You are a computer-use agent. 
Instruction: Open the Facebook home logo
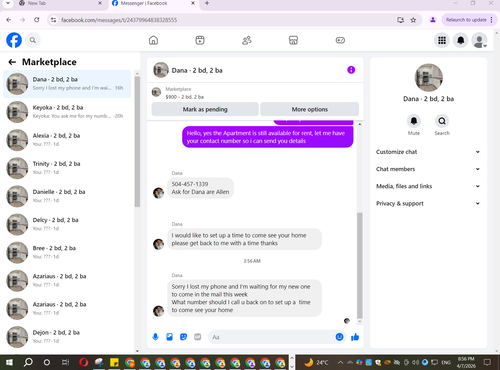click(x=14, y=40)
